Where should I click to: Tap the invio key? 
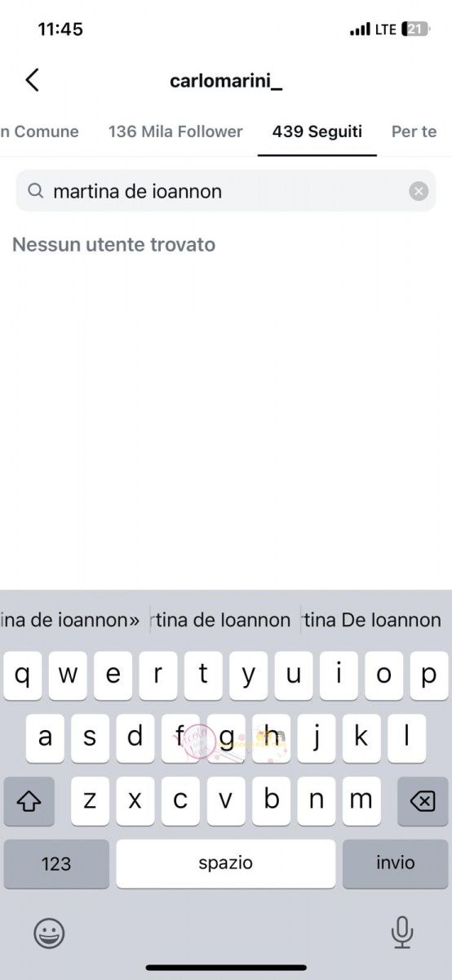pos(396,864)
